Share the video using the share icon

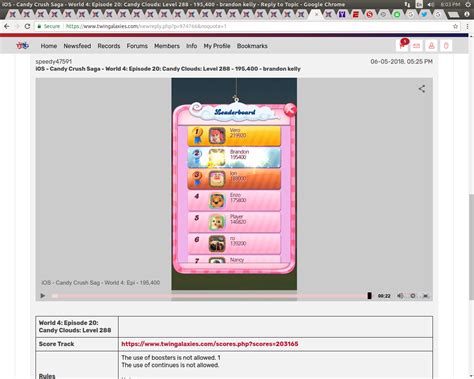pos(422,89)
